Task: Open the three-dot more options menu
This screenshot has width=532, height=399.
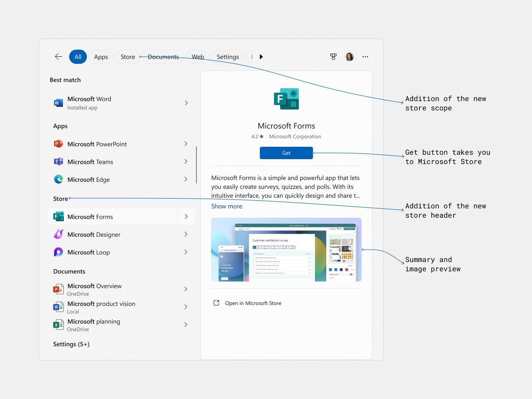Action: pyautogui.click(x=365, y=57)
